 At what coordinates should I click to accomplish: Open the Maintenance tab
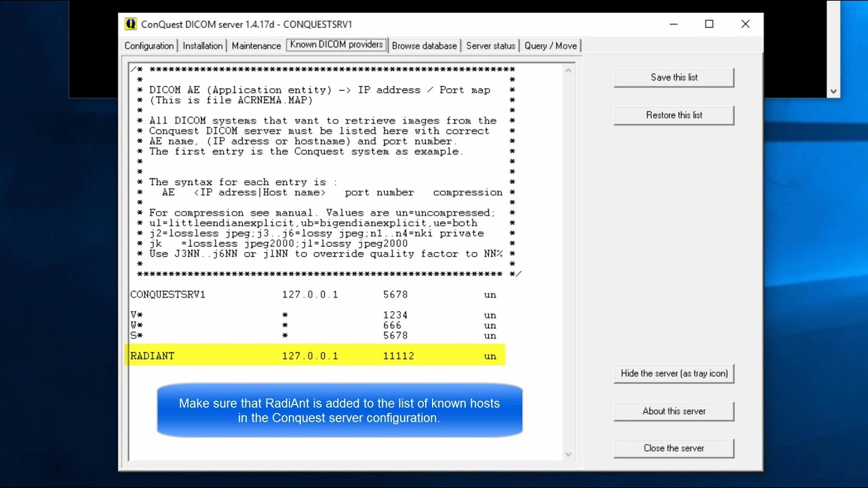256,45
